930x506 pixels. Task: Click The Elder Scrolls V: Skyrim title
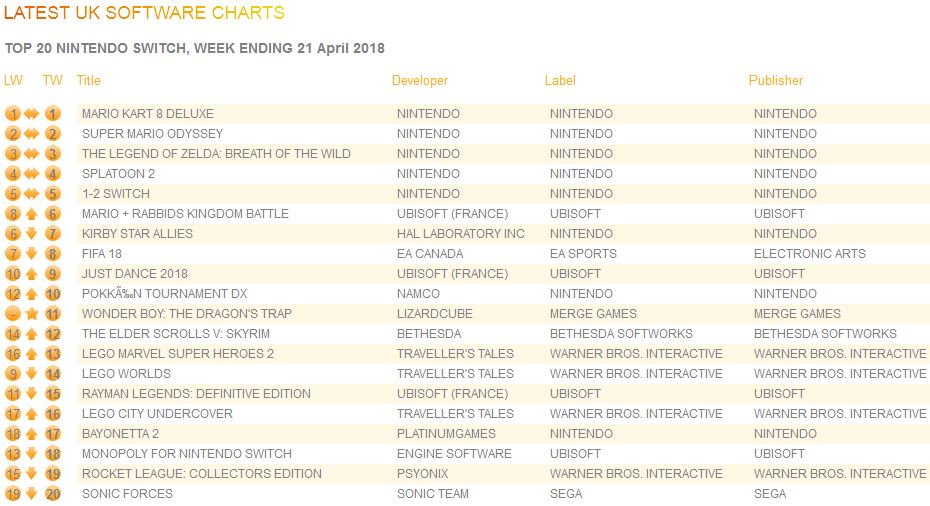(x=175, y=334)
